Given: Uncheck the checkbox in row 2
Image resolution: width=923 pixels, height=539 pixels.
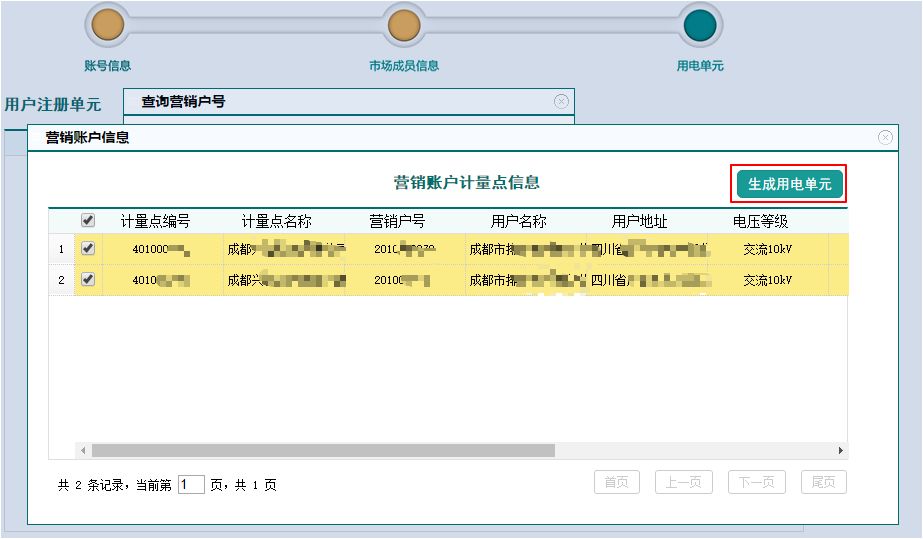Looking at the screenshot, I should click(88, 280).
